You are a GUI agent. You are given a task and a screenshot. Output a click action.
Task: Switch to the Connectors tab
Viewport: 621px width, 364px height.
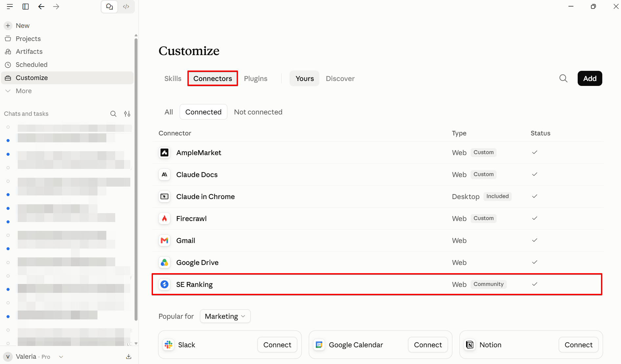pos(213,79)
